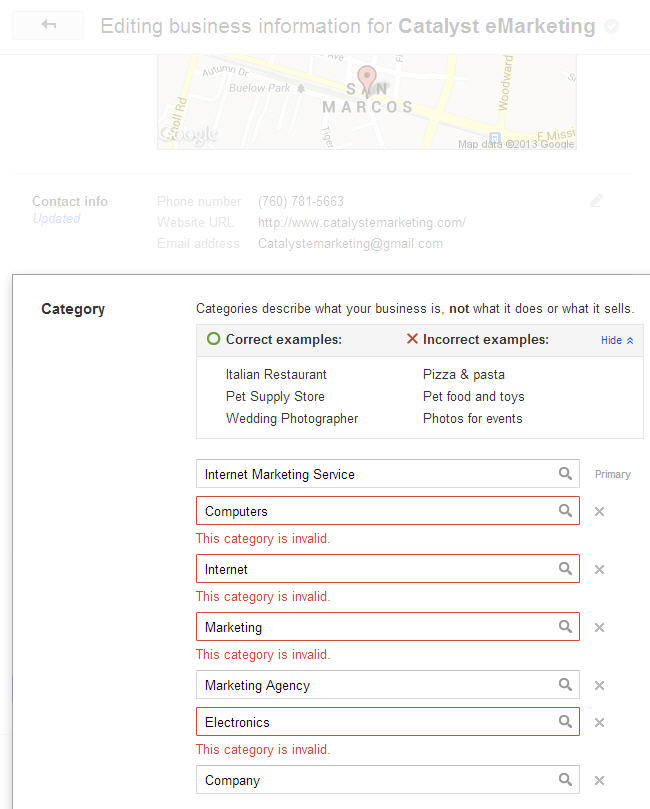Remove the Company category
This screenshot has width=650, height=809.
pyautogui.click(x=599, y=780)
